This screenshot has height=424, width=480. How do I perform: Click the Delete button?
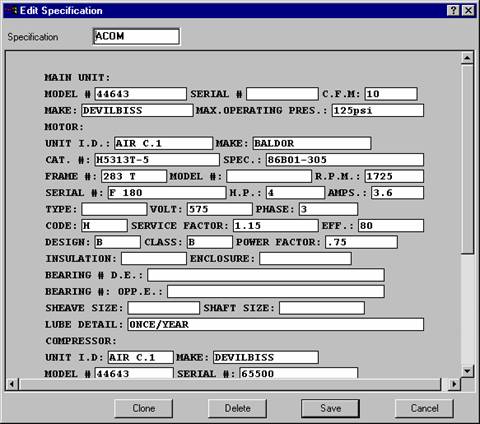pos(237,408)
